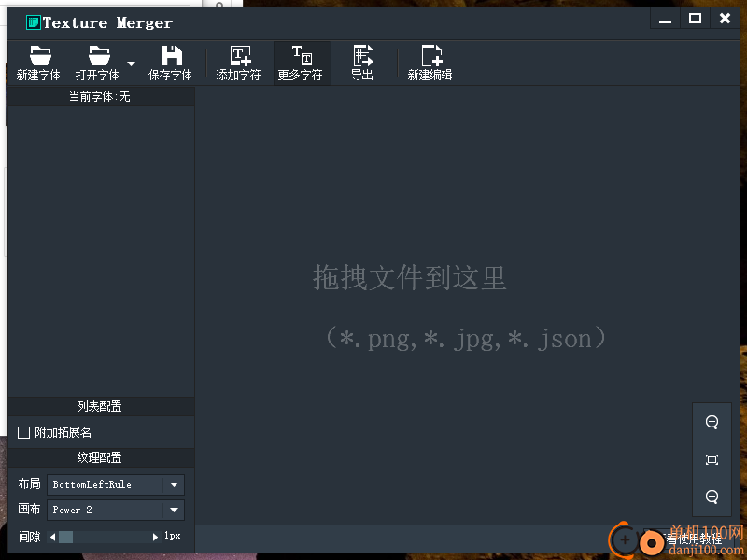Enable the 附加拓展名 checkbox
Screen dimensions: 747x560
click(x=23, y=432)
